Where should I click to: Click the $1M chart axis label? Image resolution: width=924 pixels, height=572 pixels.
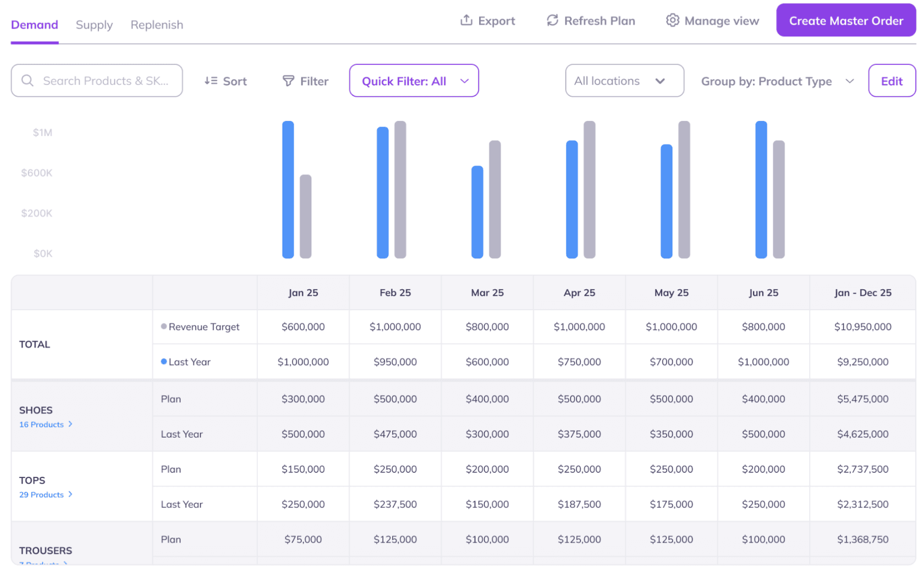coord(42,133)
